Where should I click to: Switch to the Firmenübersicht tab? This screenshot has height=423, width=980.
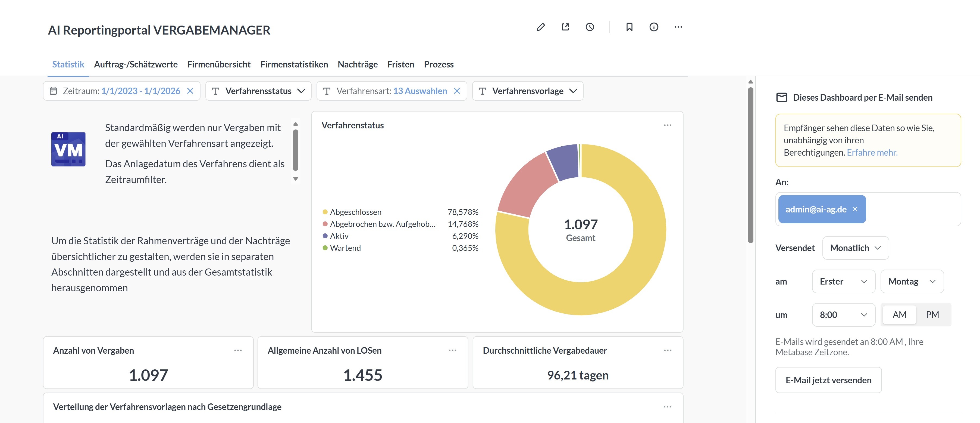coord(219,64)
